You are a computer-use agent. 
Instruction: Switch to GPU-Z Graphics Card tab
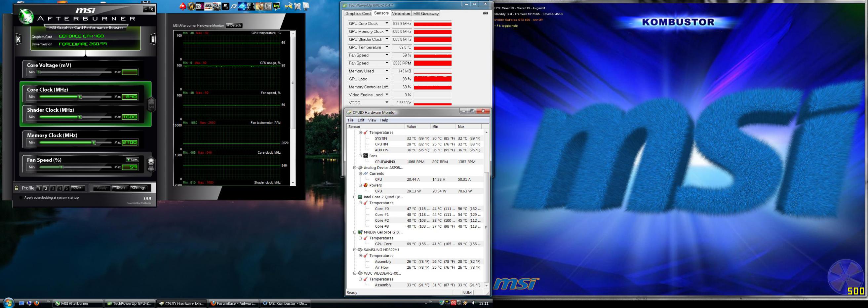[x=358, y=14]
